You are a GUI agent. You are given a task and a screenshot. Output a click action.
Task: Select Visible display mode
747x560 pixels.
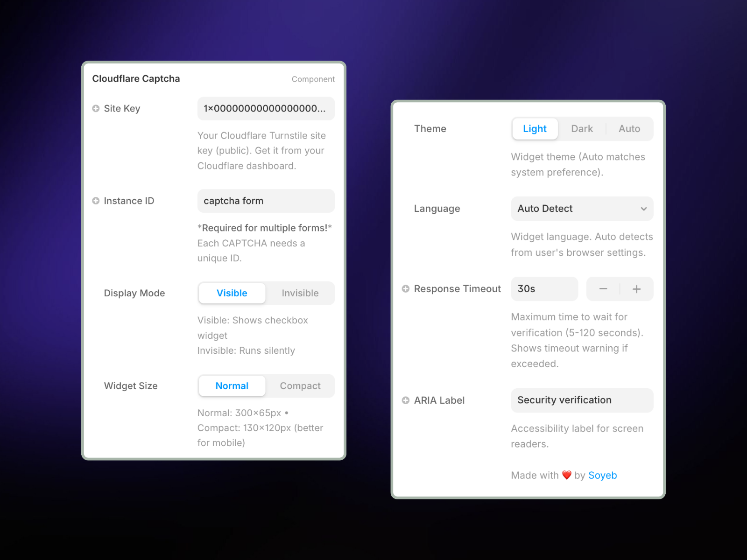[x=232, y=293]
